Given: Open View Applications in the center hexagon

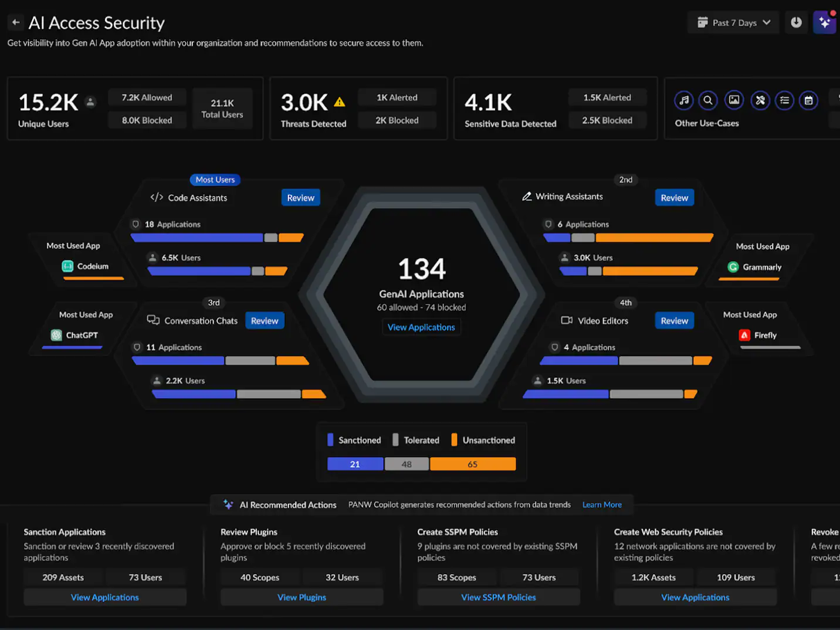Looking at the screenshot, I should (x=421, y=327).
